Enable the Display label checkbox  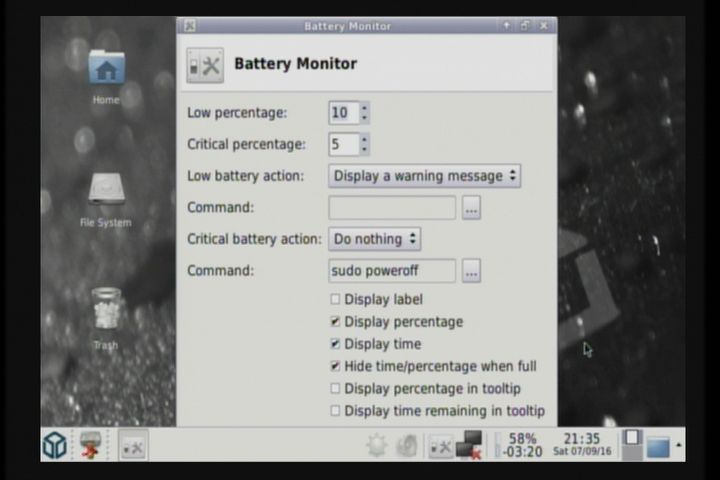335,299
